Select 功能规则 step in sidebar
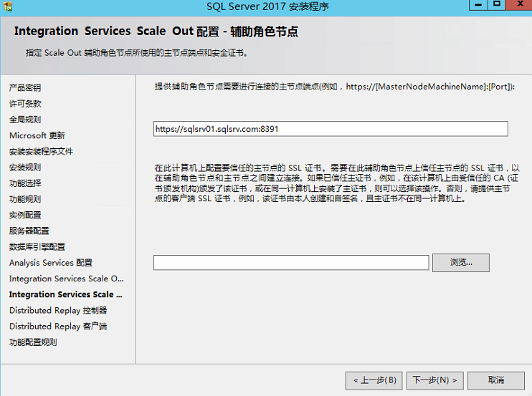This screenshot has height=396, width=532. coord(25,199)
